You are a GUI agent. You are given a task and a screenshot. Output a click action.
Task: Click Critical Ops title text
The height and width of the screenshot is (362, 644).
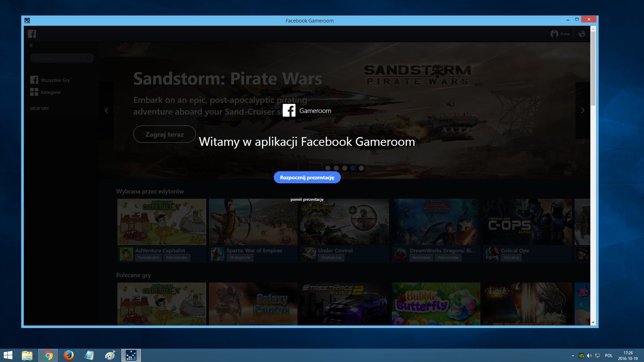515,251
